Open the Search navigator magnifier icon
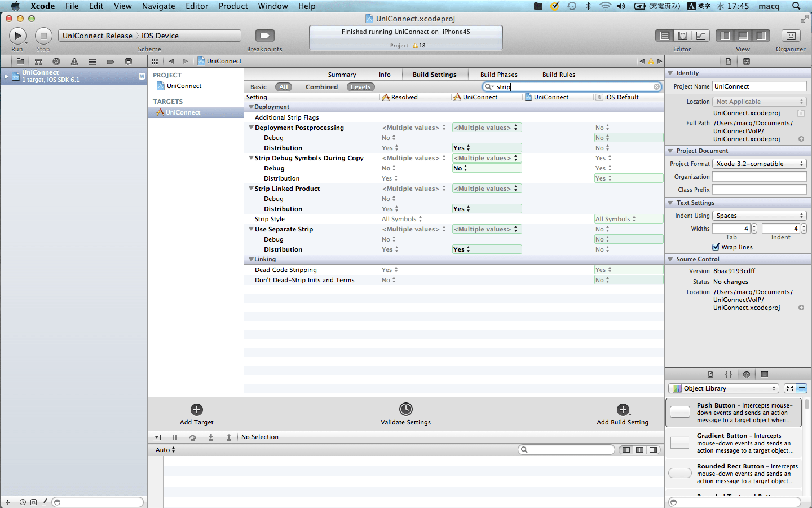 pyautogui.click(x=56, y=61)
